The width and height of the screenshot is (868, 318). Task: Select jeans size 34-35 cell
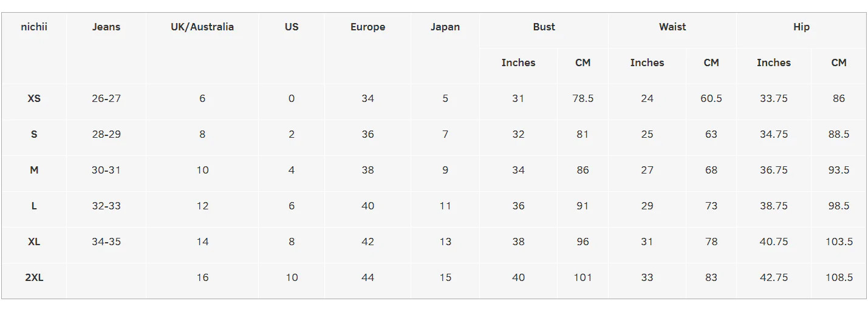(x=106, y=242)
